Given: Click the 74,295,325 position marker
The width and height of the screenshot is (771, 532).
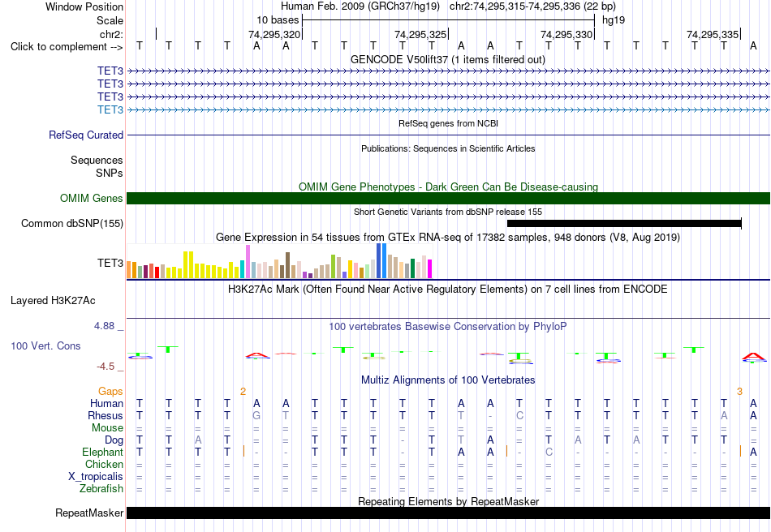Looking at the screenshot, I should pos(420,34).
